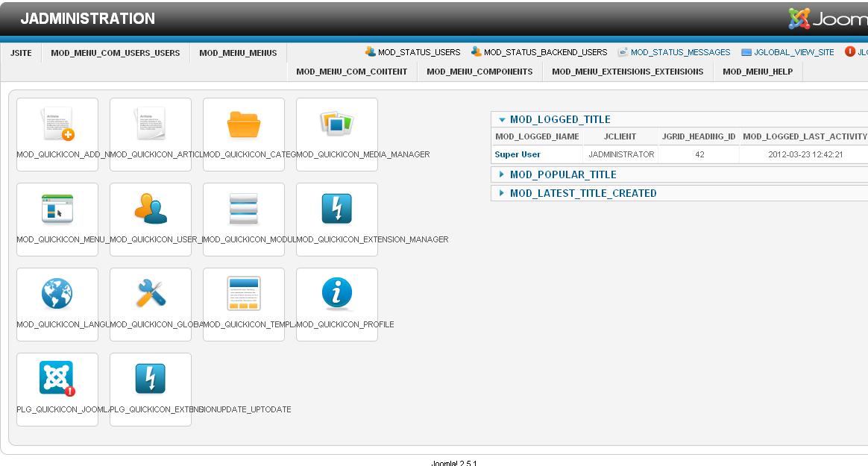The height and width of the screenshot is (466, 868).
Task: Click the MOD_STATUS_MESSAGES link
Action: [x=680, y=52]
